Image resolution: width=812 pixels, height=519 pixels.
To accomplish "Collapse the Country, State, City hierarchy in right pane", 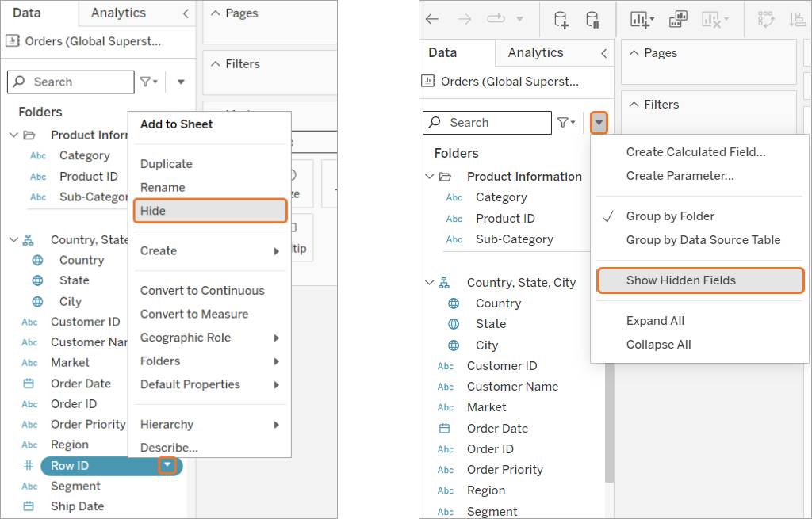I will (429, 283).
